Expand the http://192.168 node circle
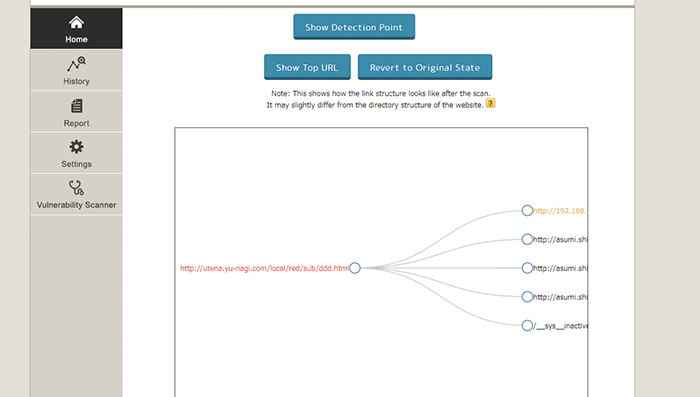Viewport: 700px width, 397px height. coord(527,210)
